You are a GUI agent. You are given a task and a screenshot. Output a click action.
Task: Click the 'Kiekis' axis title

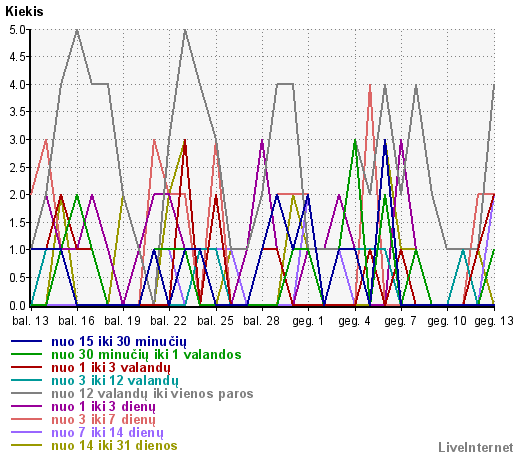(x=24, y=12)
